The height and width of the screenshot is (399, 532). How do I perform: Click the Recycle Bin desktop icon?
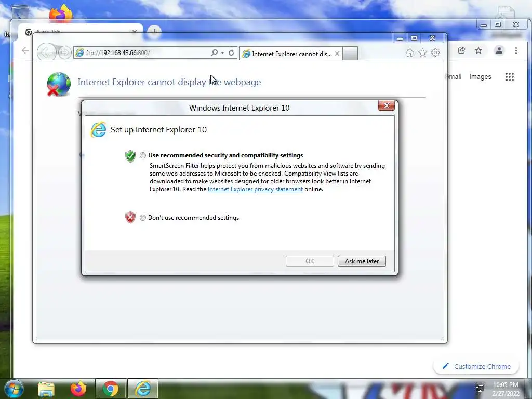point(20,12)
